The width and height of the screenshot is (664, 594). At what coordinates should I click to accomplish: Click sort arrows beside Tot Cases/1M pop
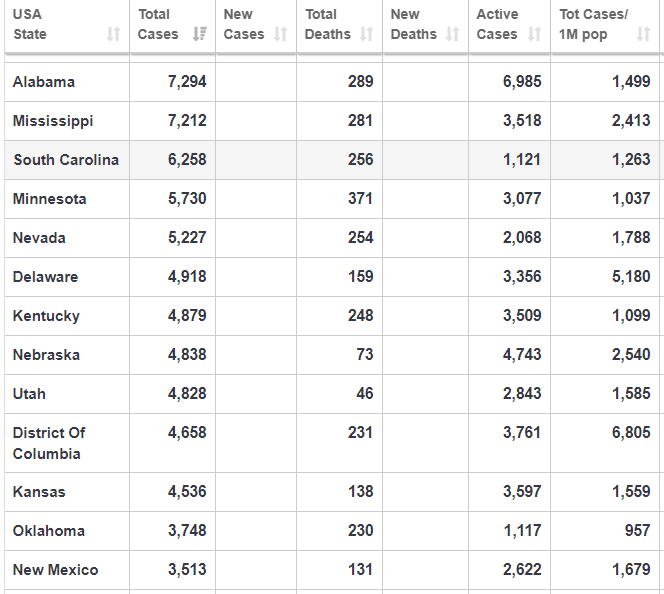(x=643, y=35)
